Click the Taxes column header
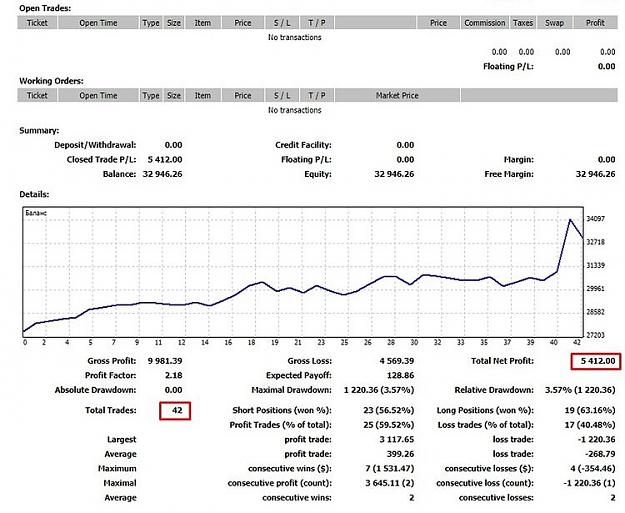This screenshot has height=513, width=625. click(x=523, y=23)
